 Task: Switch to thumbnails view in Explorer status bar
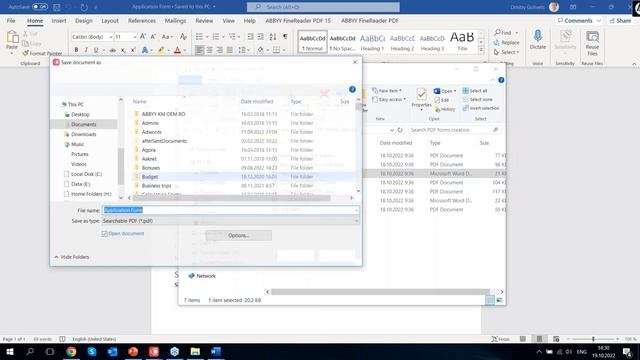pos(500,300)
